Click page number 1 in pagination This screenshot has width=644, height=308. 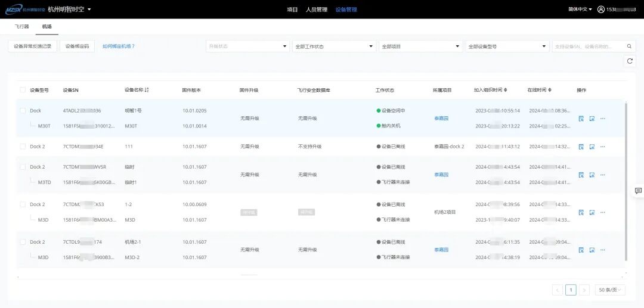point(571,290)
